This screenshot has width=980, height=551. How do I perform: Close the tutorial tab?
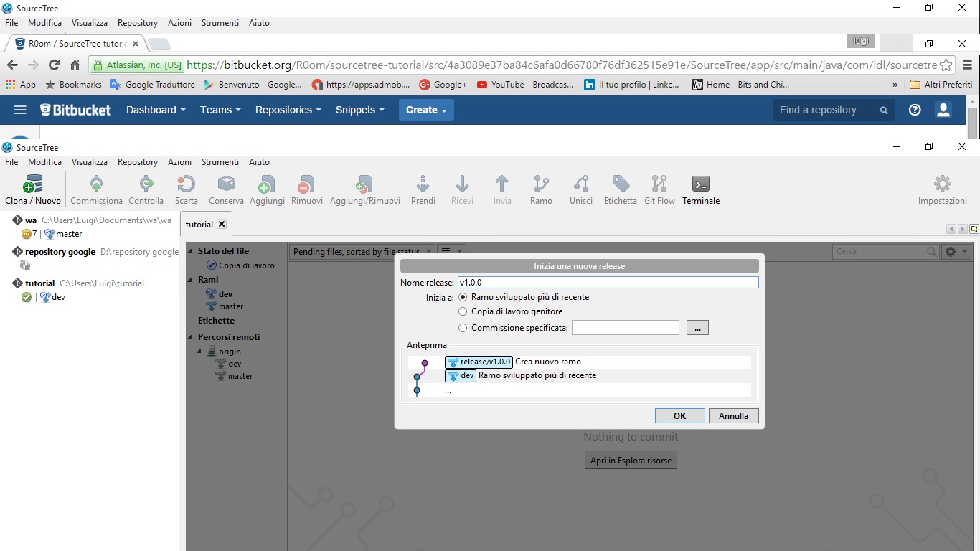[x=222, y=224]
